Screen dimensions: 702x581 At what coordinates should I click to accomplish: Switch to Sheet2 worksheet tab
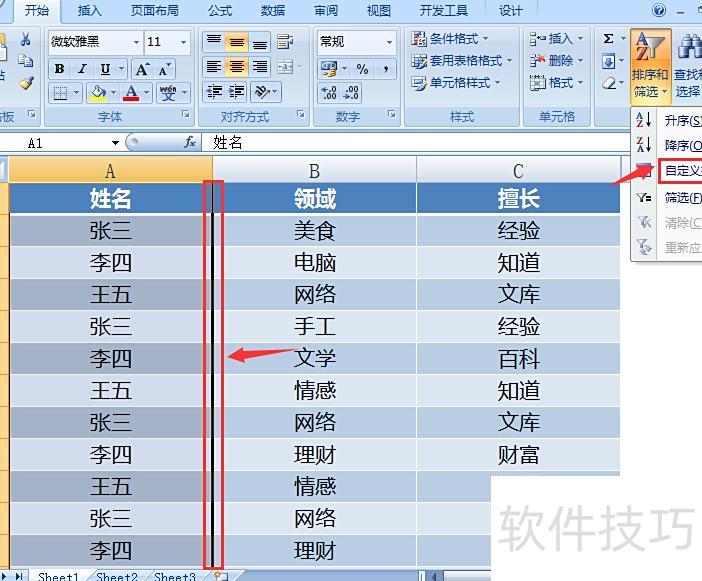coord(117,576)
